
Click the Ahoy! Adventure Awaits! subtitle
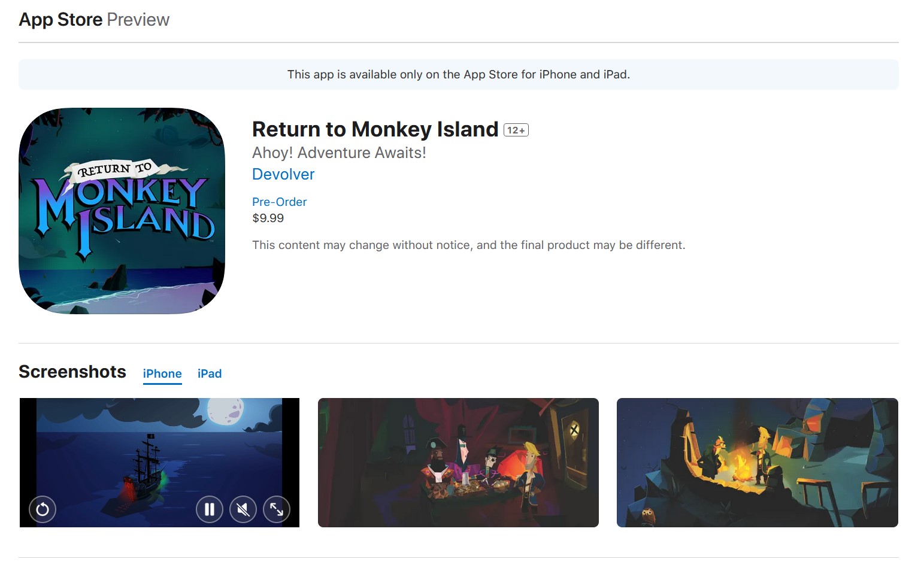coord(339,153)
